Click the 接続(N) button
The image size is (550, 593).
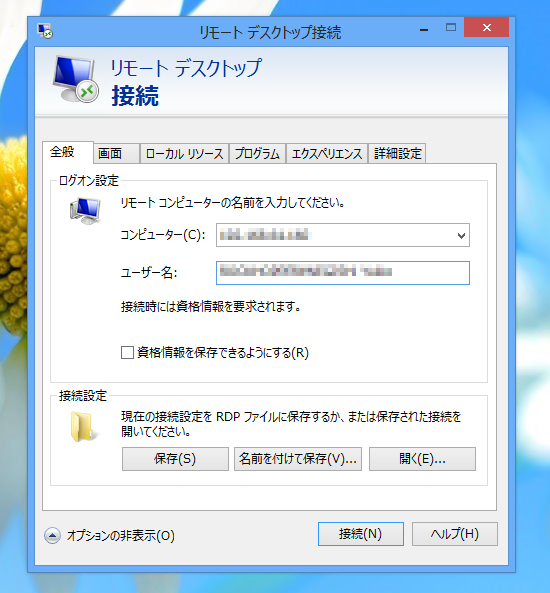pos(360,534)
